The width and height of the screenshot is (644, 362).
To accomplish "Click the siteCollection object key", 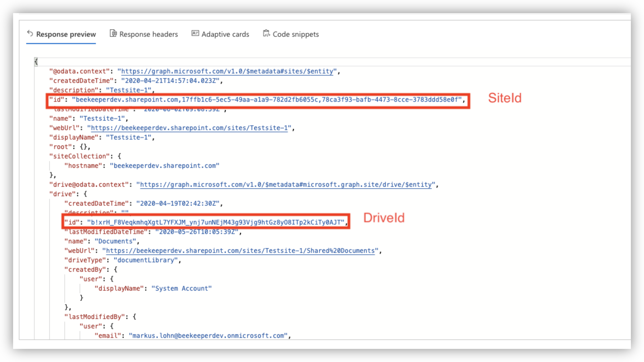I will coord(79,156).
